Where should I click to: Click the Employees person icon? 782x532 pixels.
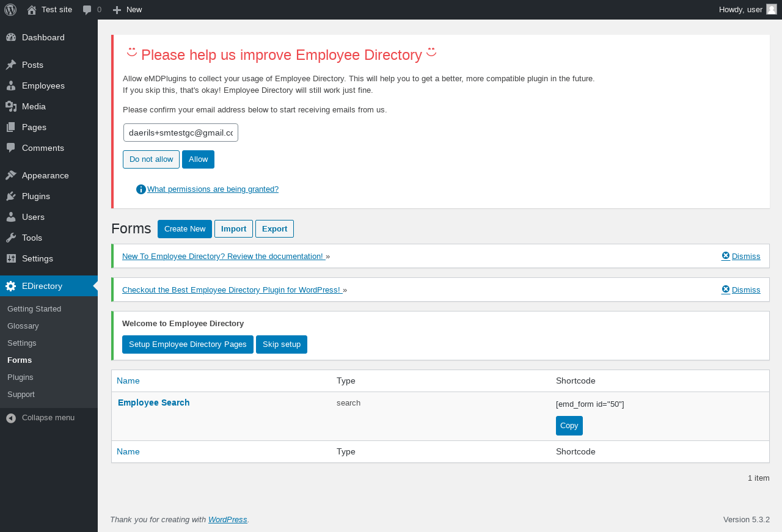click(11, 86)
